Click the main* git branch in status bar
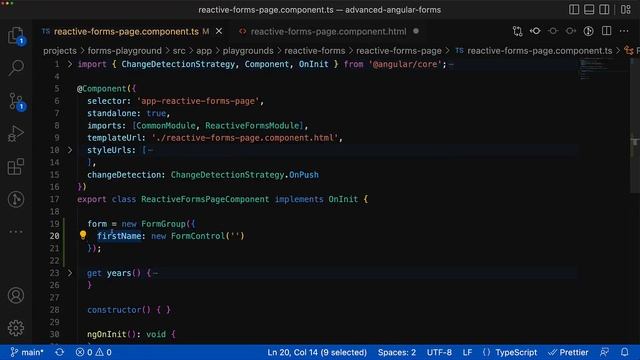The image size is (640, 360). (27, 352)
